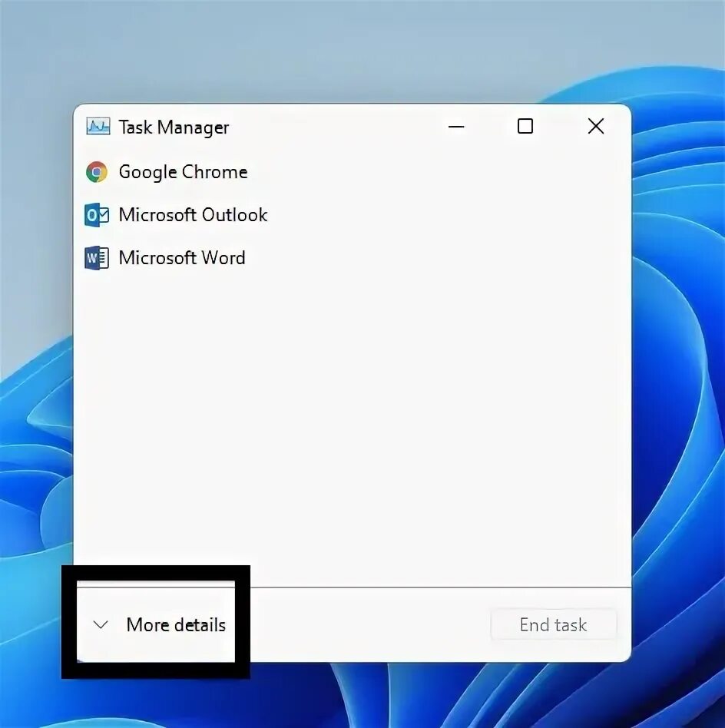This screenshot has height=728, width=725.
Task: Select the Google Chrome icon in the list
Action: coord(97,172)
